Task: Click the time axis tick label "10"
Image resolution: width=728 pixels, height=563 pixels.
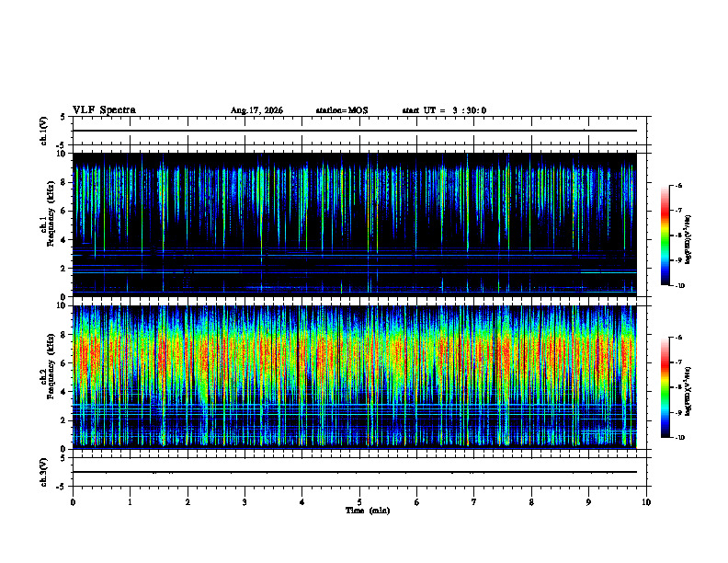Action: (x=646, y=502)
